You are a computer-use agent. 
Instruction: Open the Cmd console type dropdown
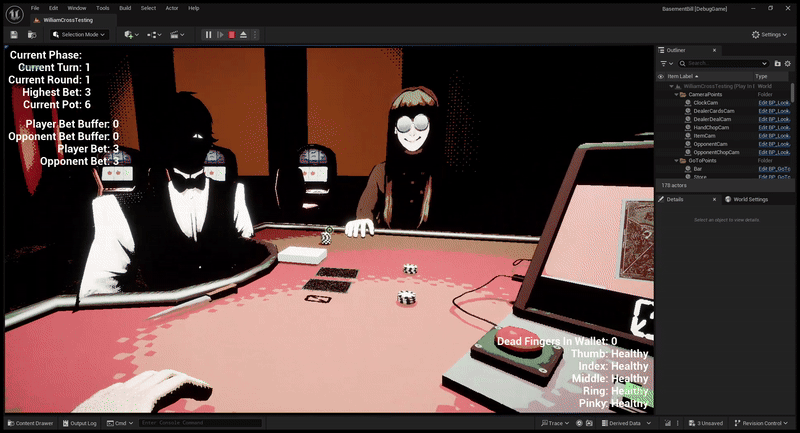click(120, 423)
